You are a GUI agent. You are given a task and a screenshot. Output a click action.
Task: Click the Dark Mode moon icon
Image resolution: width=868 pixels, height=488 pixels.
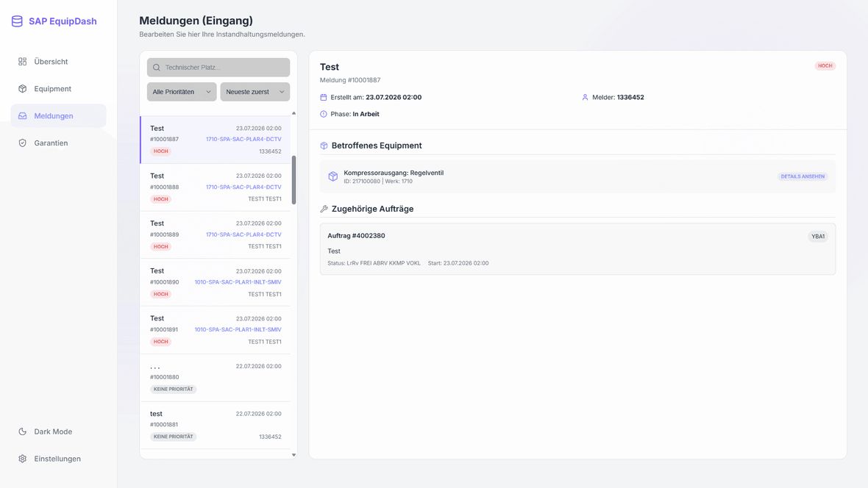[22, 431]
